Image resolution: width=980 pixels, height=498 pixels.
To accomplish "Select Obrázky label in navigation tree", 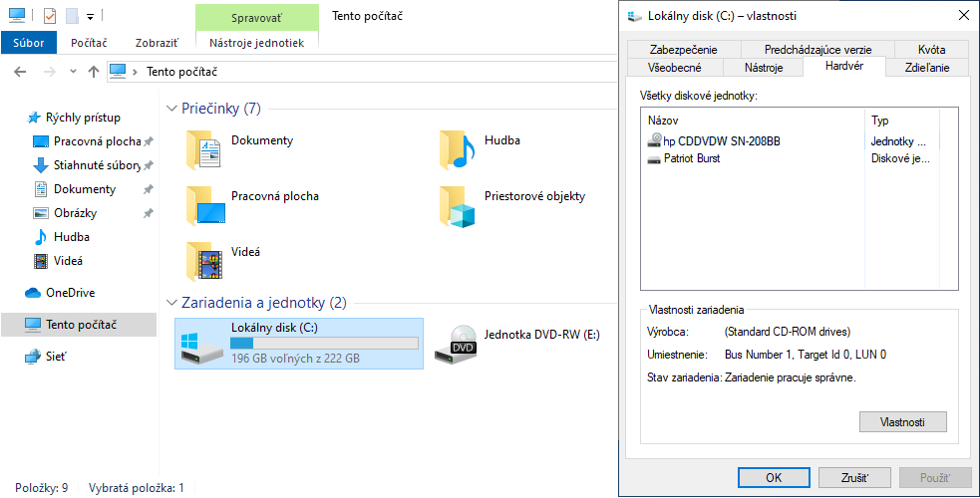I will [x=75, y=213].
